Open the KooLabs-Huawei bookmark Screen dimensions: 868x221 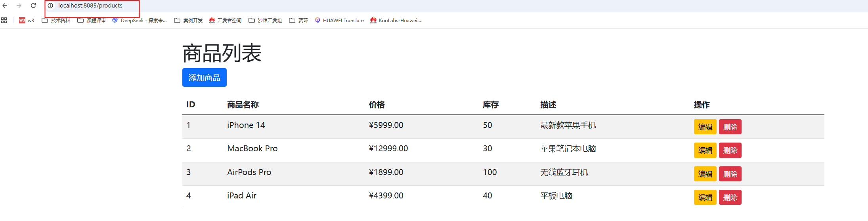coord(395,20)
